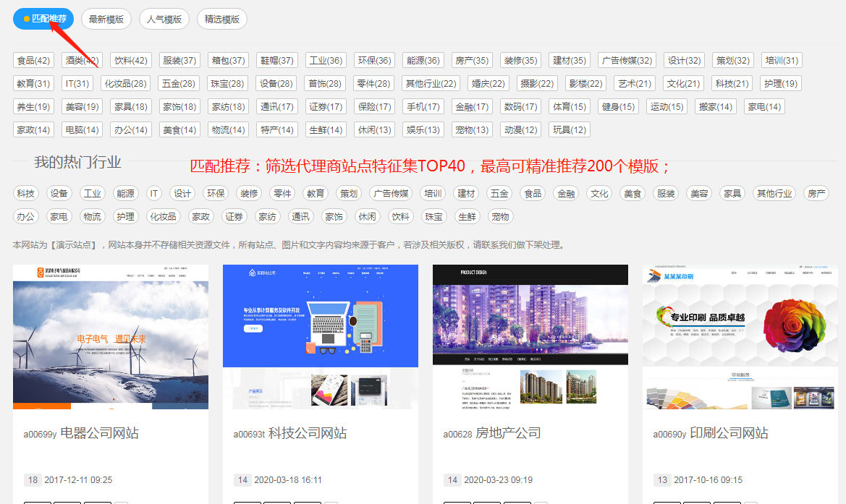Filter by the 食品(42) category tag
Viewport: 846px width, 504px height.
tap(33, 61)
